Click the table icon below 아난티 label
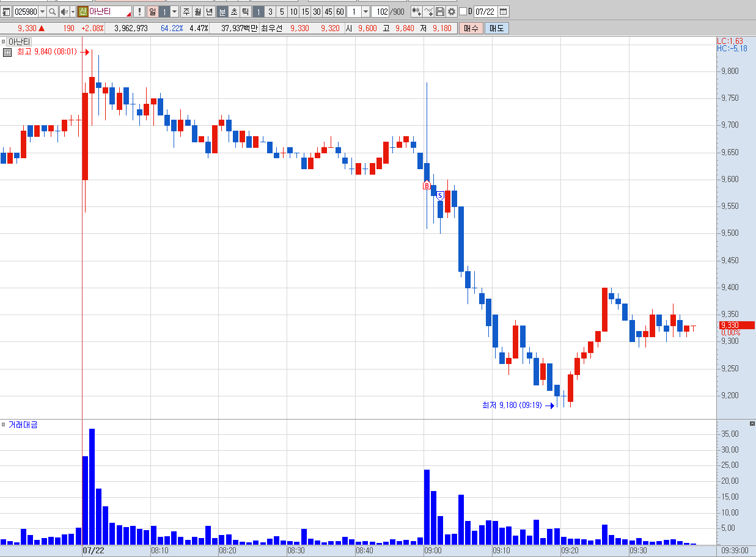 pyautogui.click(x=7, y=53)
